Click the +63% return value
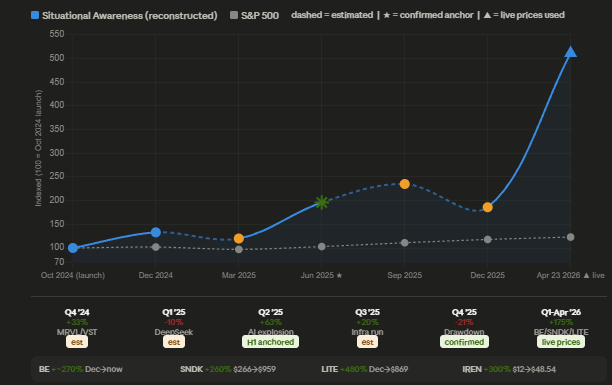The width and height of the screenshot is (612, 385). pos(270,323)
